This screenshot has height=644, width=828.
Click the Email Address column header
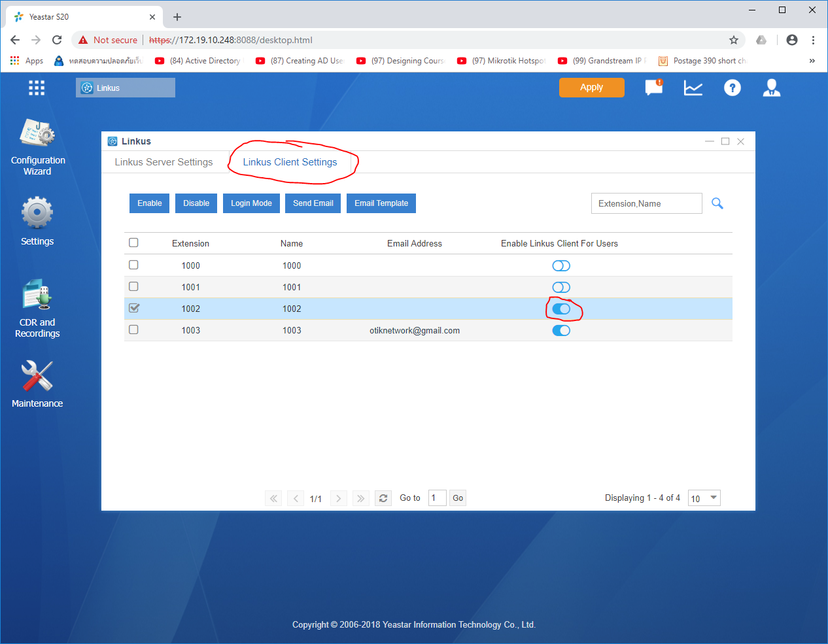click(415, 243)
